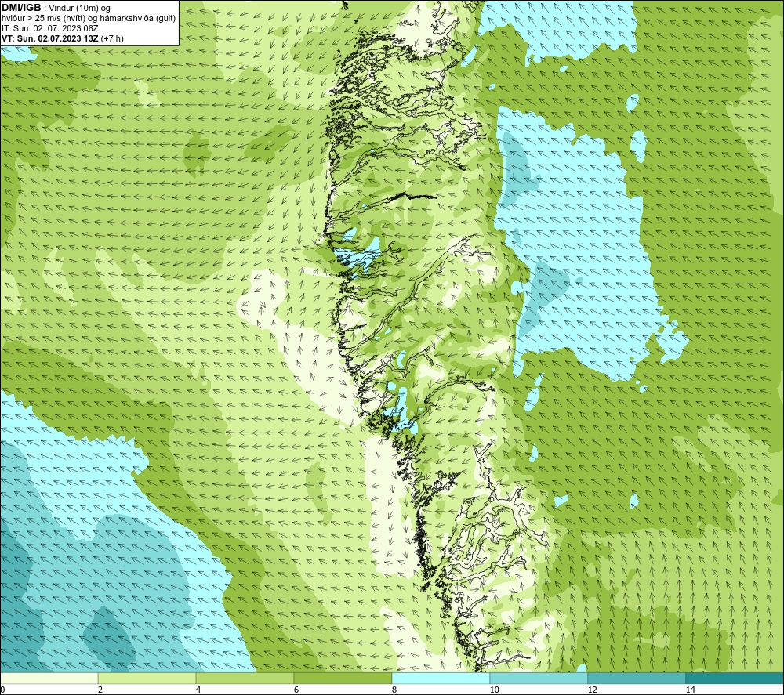The image size is (784, 695).
Task: Pick the 6–8 m/s dark green colour segment
Action: [343, 678]
